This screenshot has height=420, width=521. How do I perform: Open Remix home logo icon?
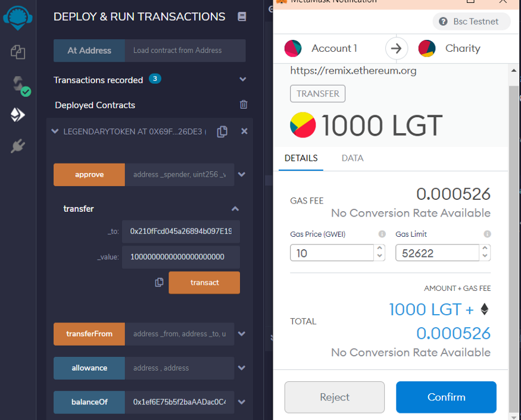(18, 18)
